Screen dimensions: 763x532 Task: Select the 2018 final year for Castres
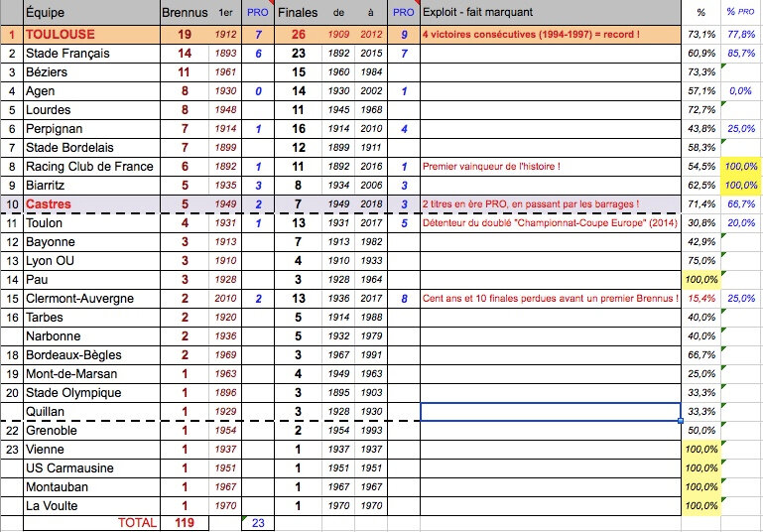(371, 204)
